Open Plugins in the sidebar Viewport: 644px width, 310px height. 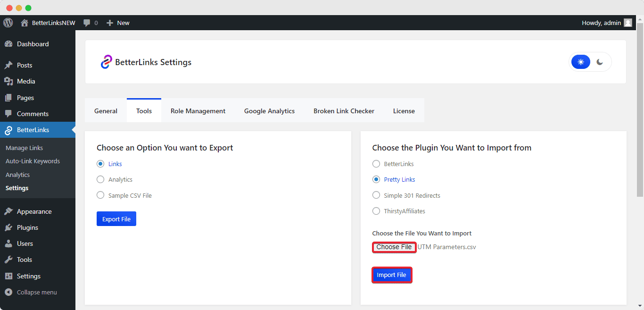(x=27, y=227)
